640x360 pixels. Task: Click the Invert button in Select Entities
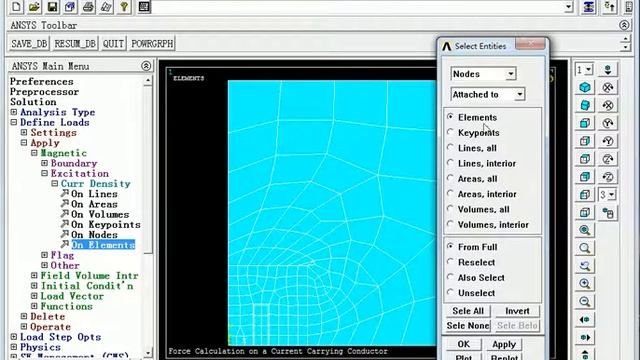coord(517,311)
